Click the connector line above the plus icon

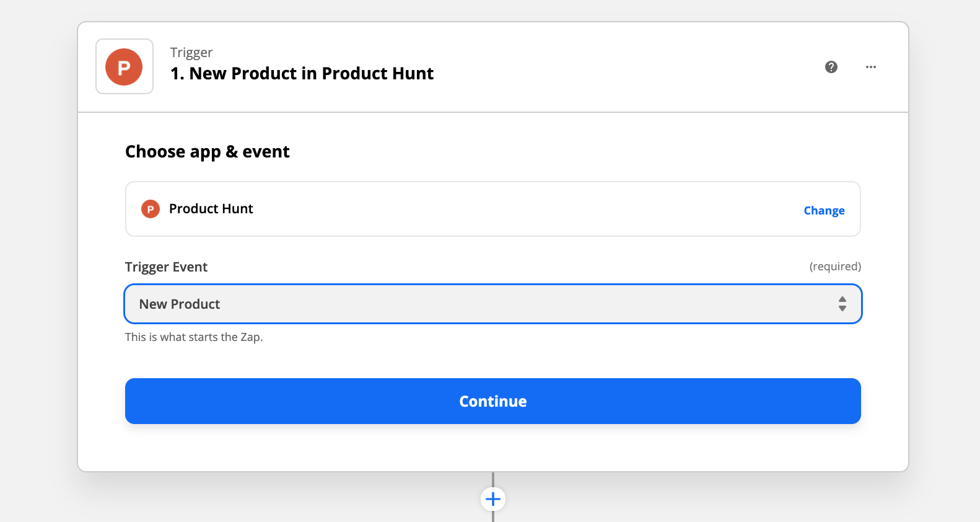point(493,479)
